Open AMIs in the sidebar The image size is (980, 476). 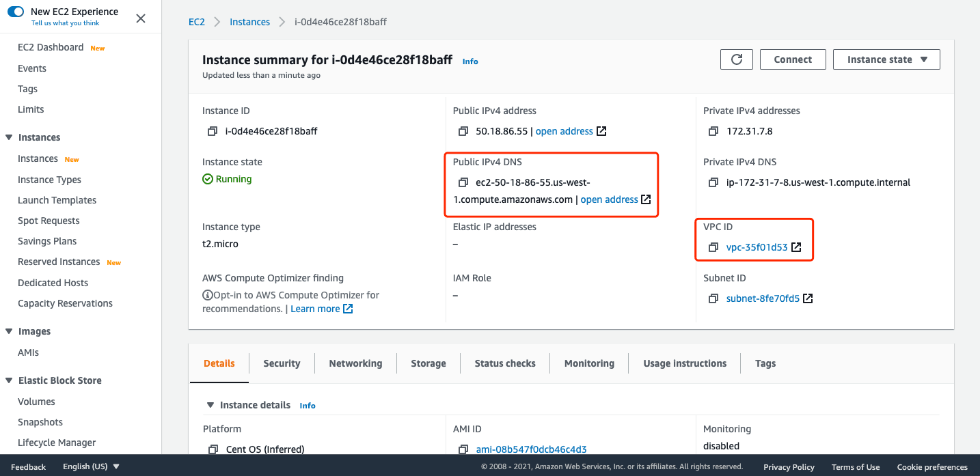click(x=28, y=352)
